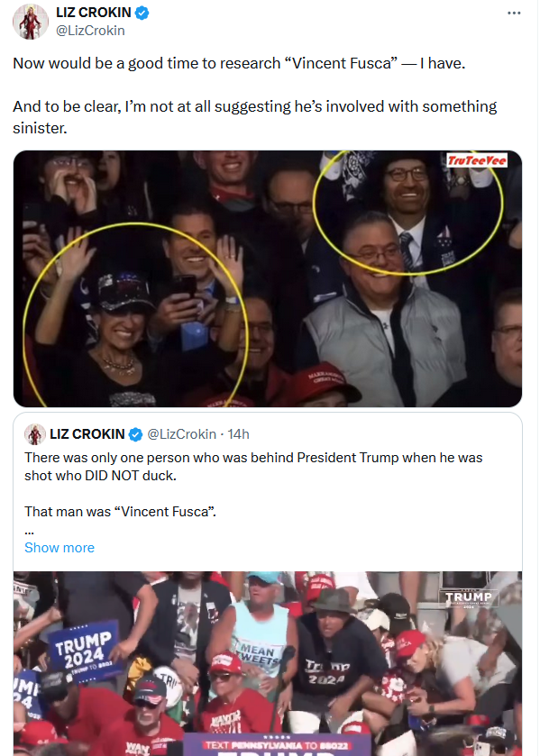Click the small avatar in quoted tweet
The image size is (540, 756).
tap(35, 434)
